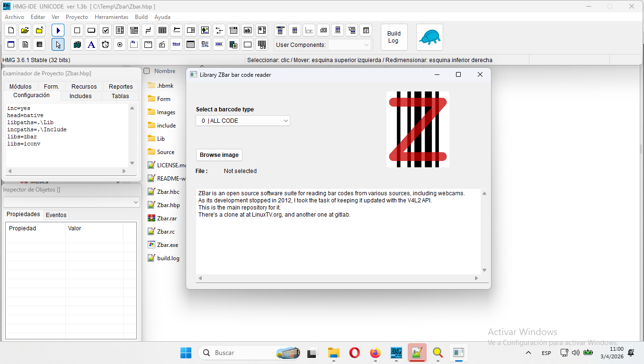Open the Ver menu

[55, 17]
